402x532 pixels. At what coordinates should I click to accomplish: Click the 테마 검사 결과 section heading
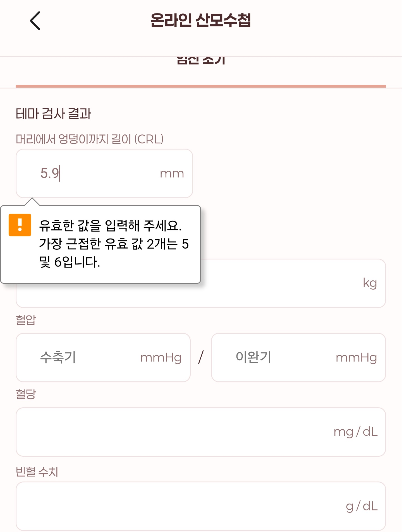click(x=53, y=114)
